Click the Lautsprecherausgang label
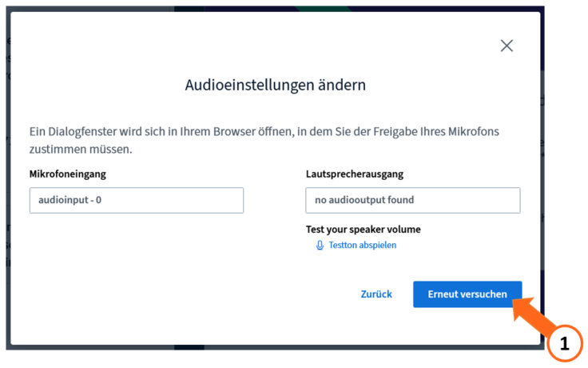Viewport: 588px width, 368px height. (x=355, y=174)
